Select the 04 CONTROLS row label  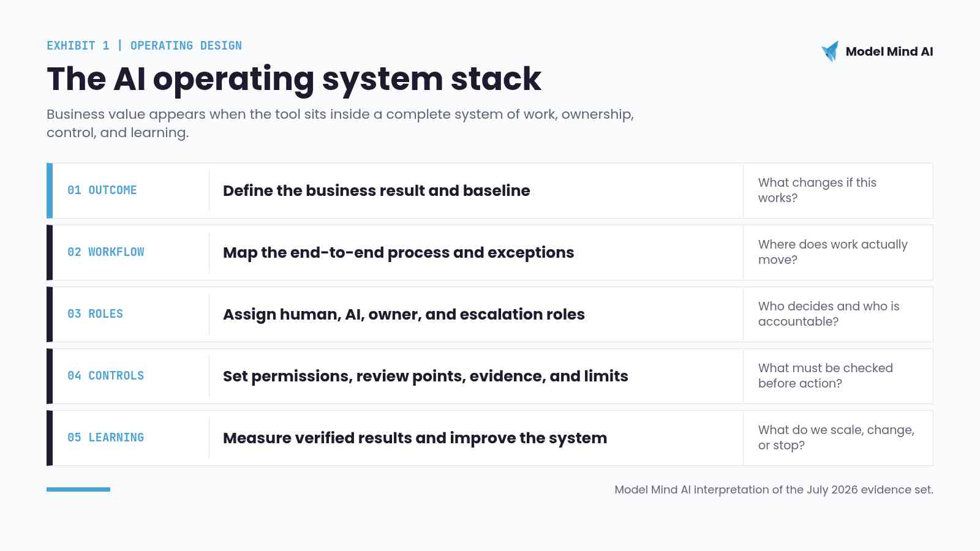pos(106,376)
